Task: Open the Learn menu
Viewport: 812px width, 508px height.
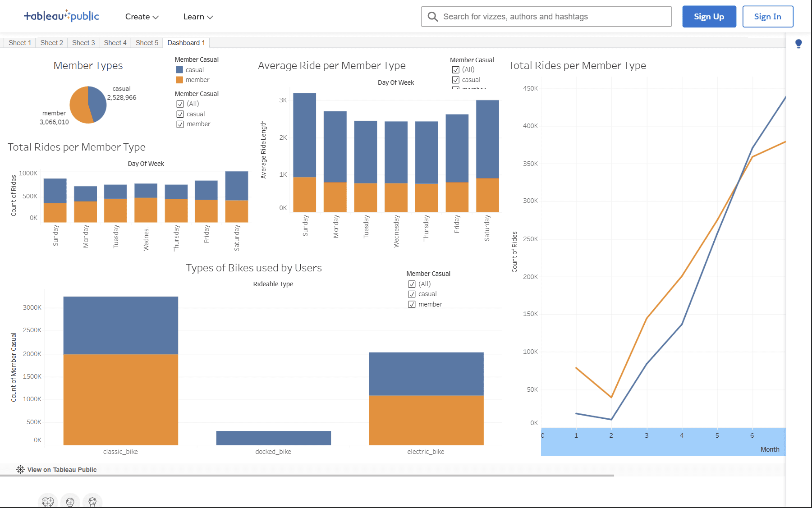Action: [197, 17]
